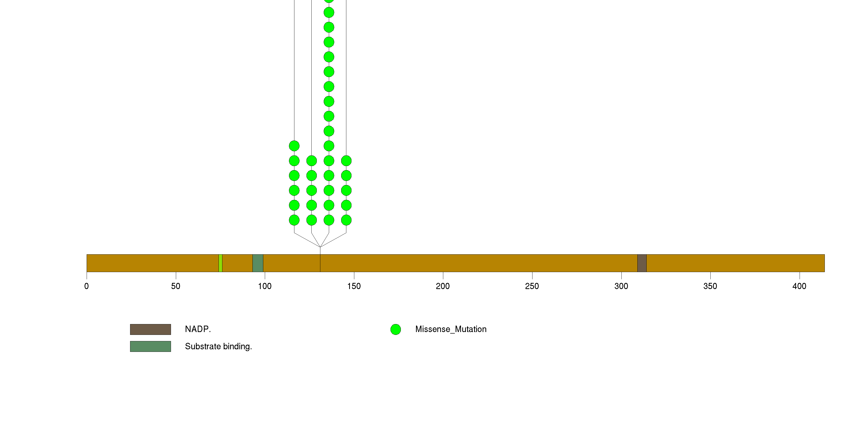The height and width of the screenshot is (435, 868).
Task: Click the axis label 350
Action: (710, 286)
